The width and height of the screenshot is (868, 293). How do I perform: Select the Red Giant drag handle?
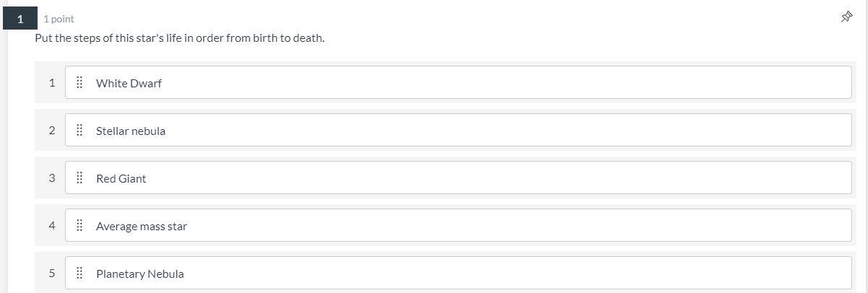coord(80,178)
